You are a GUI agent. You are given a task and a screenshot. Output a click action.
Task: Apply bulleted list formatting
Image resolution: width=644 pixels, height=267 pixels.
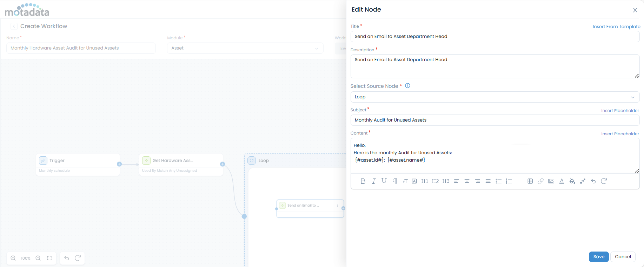tap(498, 181)
